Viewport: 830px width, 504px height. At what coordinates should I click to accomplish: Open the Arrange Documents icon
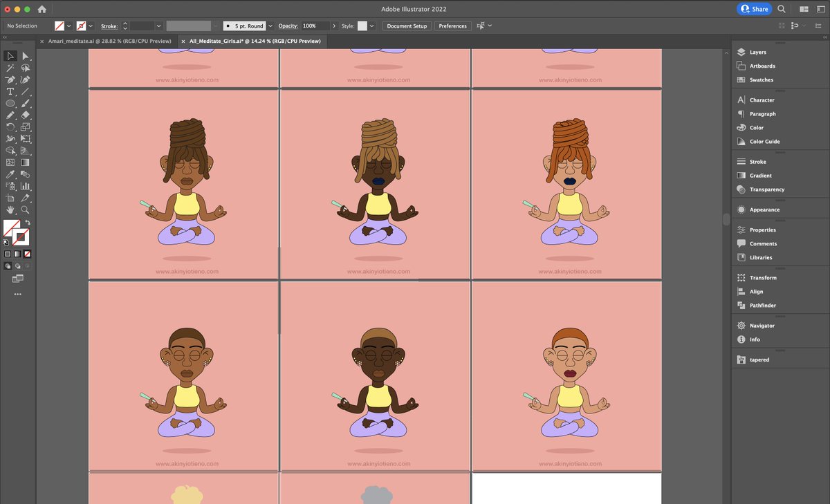point(804,9)
